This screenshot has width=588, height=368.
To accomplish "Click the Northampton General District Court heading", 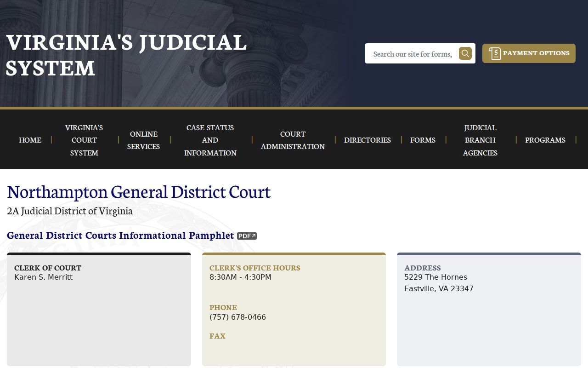I will click(x=139, y=191).
